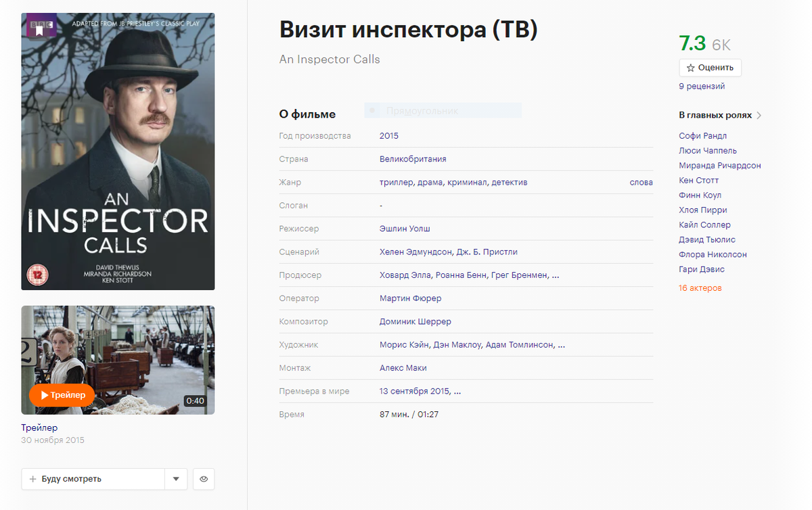Open the Трейлер link under the video

click(x=39, y=427)
